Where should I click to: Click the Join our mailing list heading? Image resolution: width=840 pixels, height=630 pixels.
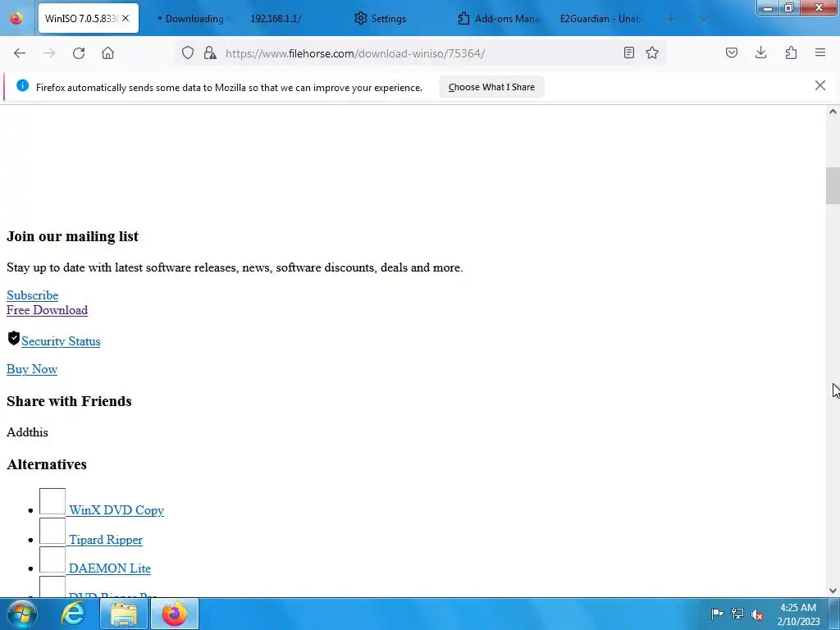72,236
